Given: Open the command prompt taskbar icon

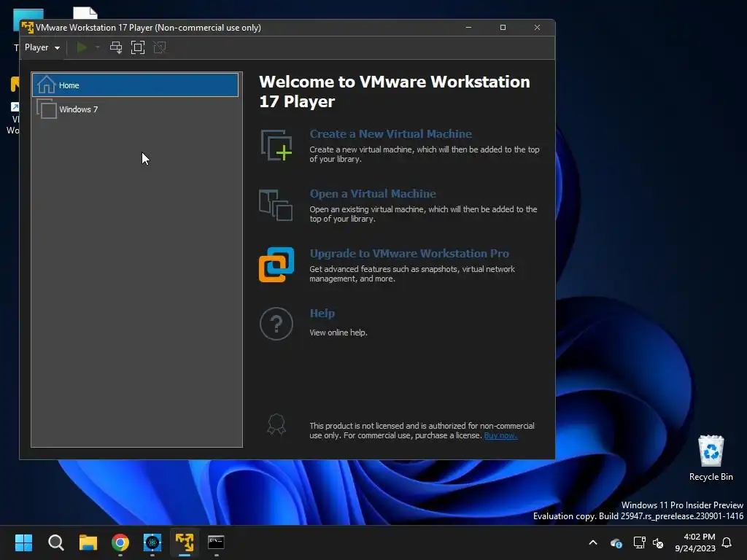Looking at the screenshot, I should tap(216, 542).
